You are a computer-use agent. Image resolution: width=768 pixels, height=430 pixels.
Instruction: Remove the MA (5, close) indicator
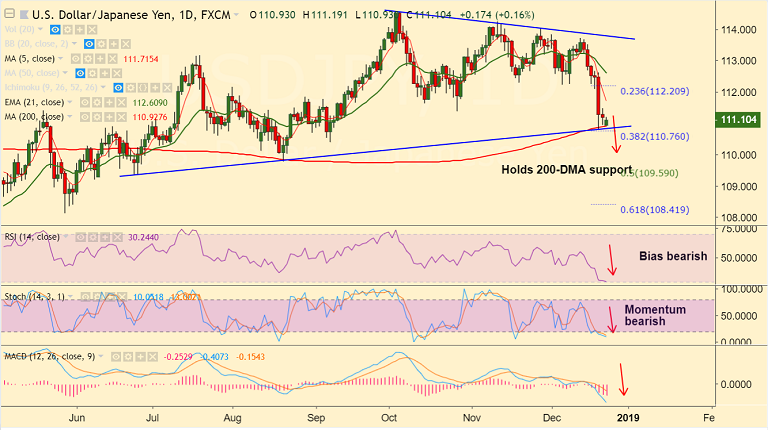click(x=113, y=59)
